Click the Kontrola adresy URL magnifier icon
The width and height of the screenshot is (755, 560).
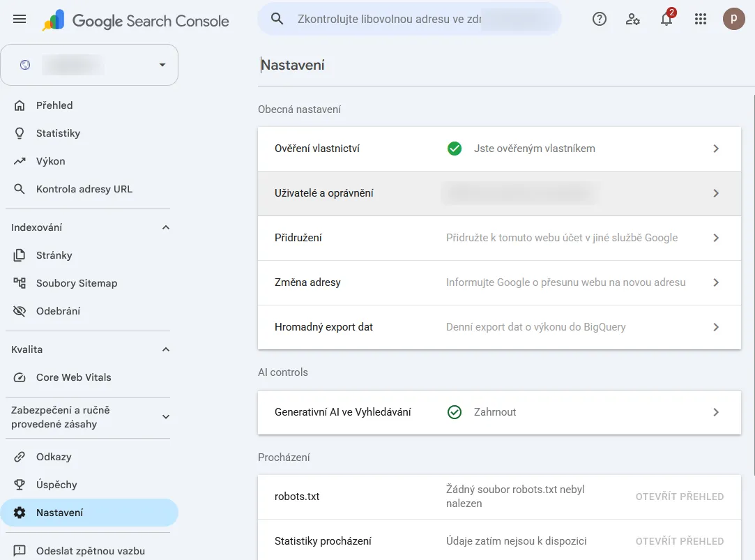click(x=20, y=189)
